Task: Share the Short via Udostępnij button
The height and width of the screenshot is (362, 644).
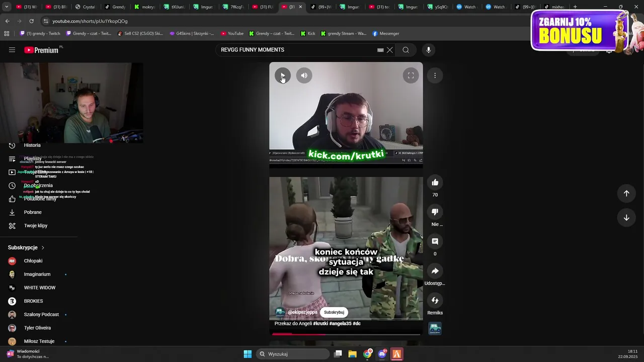Action: pyautogui.click(x=435, y=271)
